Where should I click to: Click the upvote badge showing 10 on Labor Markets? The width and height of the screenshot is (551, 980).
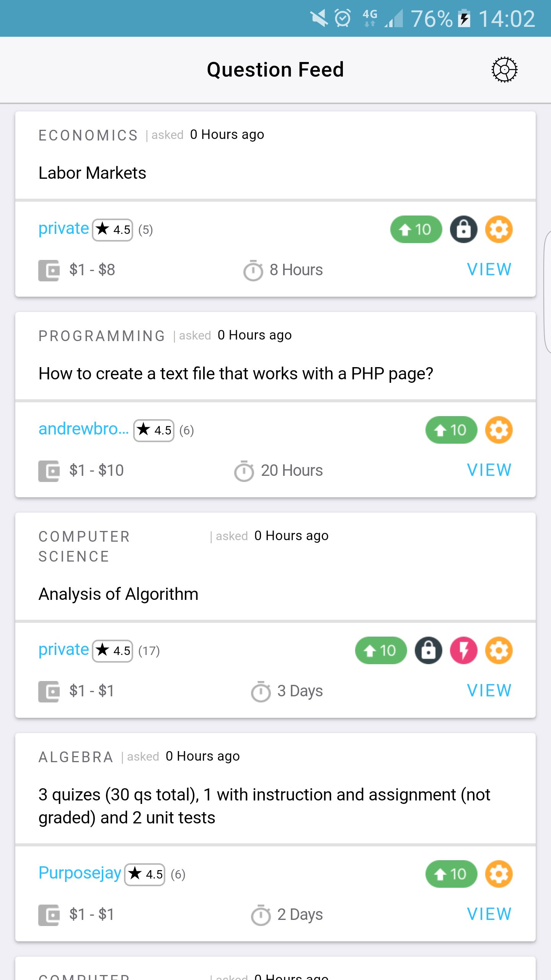pos(416,229)
